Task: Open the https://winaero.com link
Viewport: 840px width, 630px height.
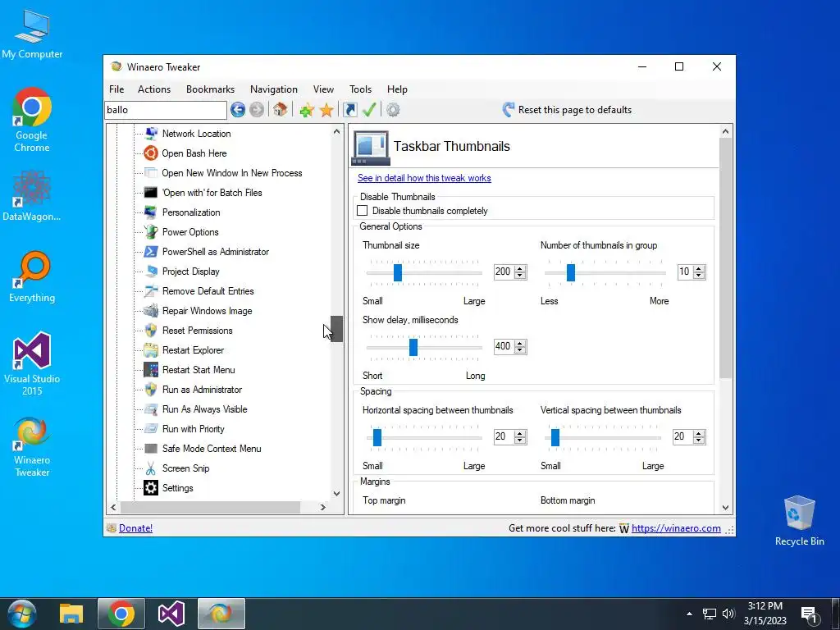Action: tap(676, 528)
